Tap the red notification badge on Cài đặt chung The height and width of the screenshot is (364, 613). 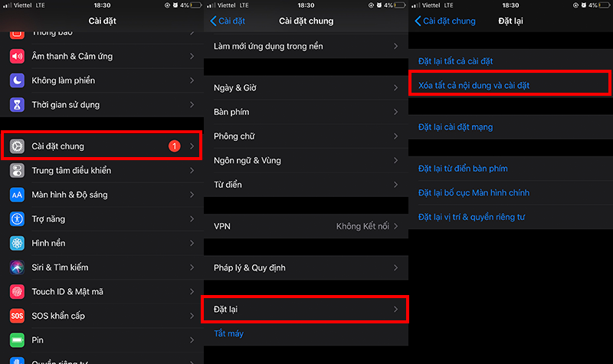click(175, 146)
